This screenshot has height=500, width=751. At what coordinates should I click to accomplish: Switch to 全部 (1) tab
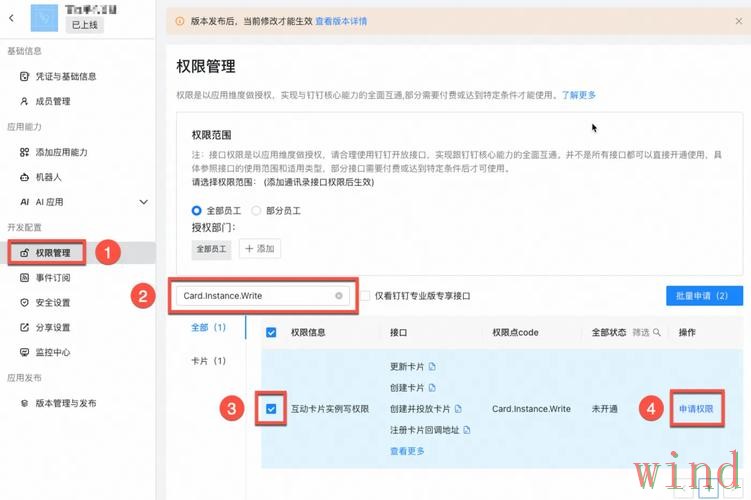click(208, 328)
